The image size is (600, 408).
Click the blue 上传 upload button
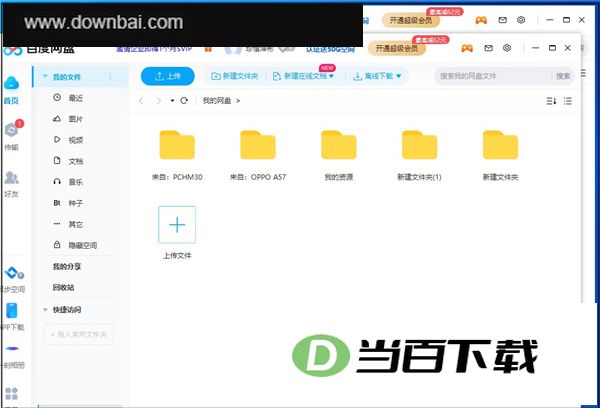(168, 76)
